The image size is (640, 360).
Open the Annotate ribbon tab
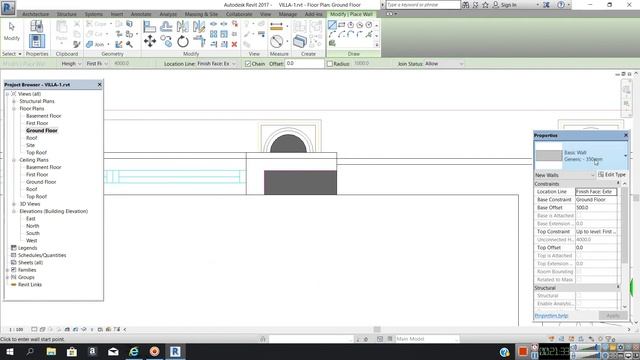click(141, 14)
